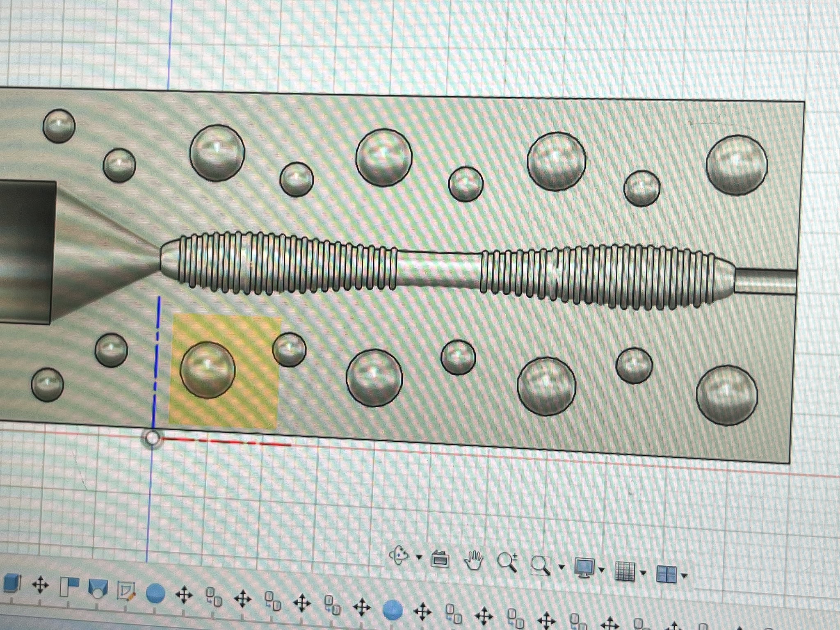840x630 pixels.
Task: Click the Sketch feature in timeline
Action: [x=126, y=591]
